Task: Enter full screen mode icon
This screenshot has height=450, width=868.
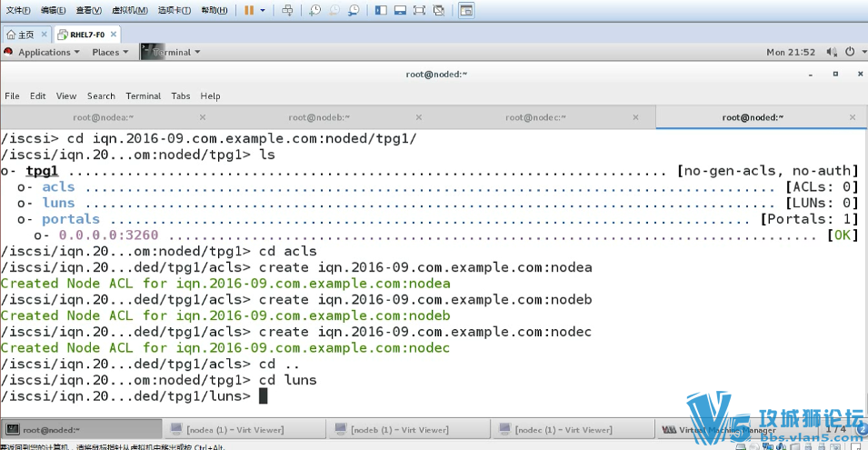Action: pyautogui.click(x=420, y=10)
